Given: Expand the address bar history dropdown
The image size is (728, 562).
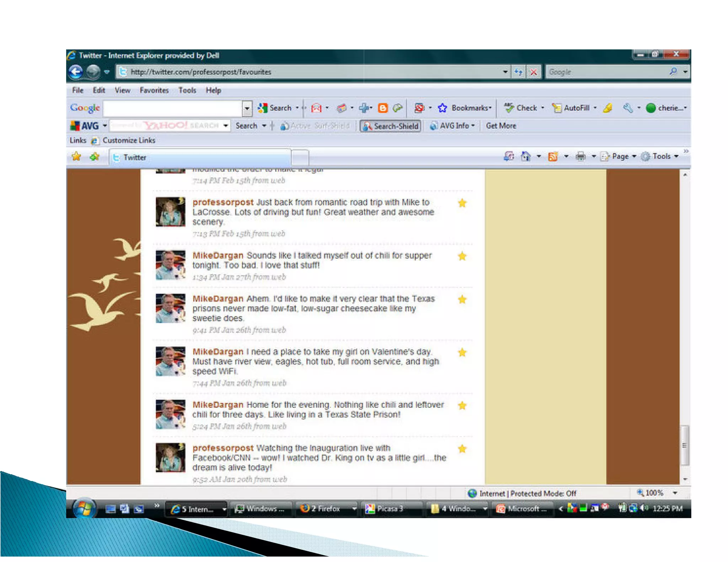Looking at the screenshot, I should 505,72.
